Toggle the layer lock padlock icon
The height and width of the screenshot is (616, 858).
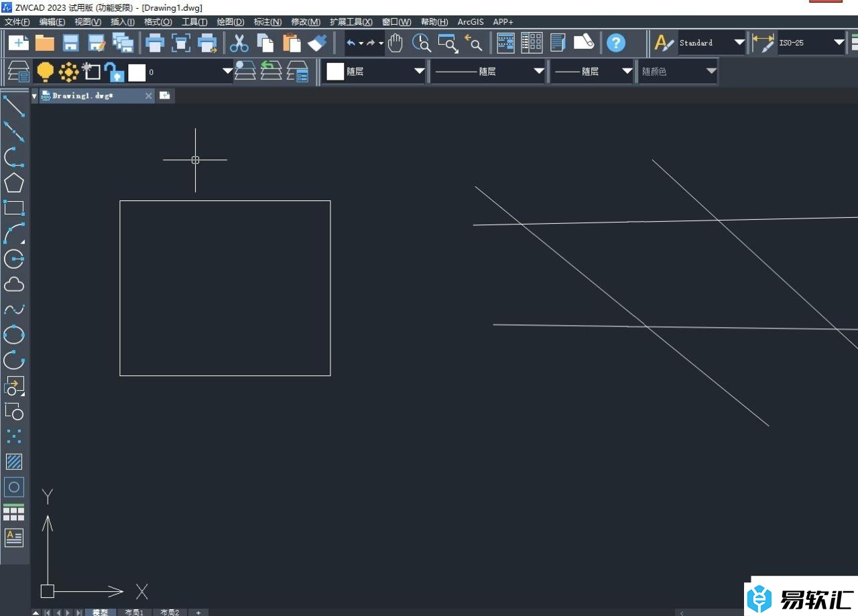pos(115,72)
